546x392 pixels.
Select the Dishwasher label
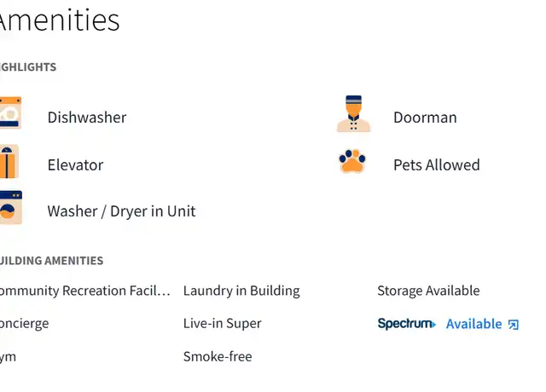tap(87, 118)
